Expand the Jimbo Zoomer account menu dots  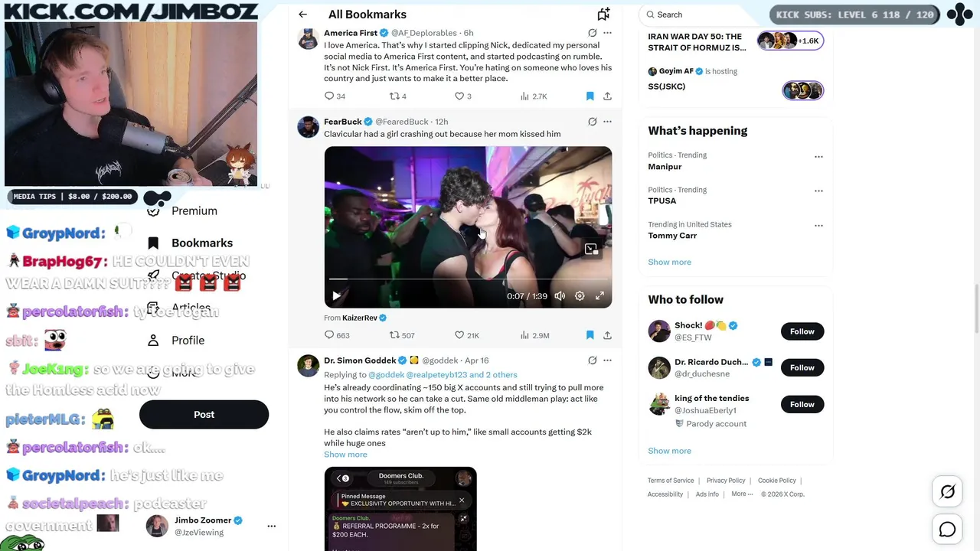point(271,526)
